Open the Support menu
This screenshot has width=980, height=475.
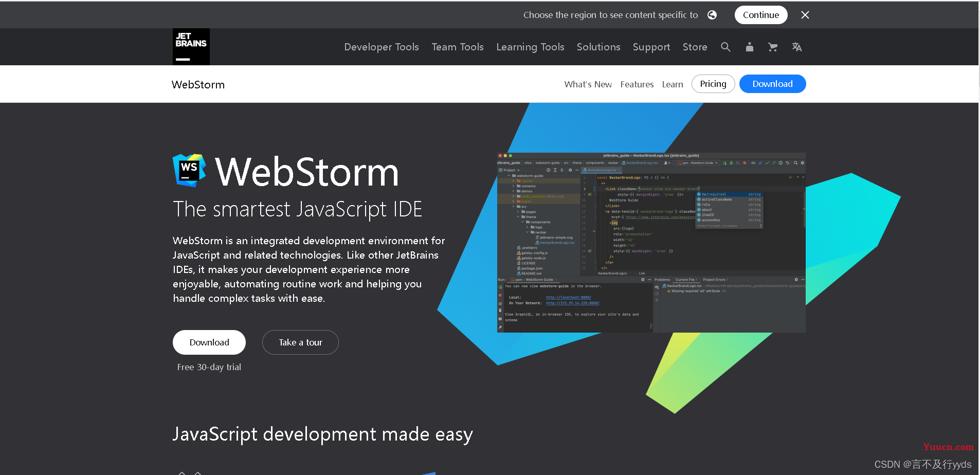click(x=651, y=47)
